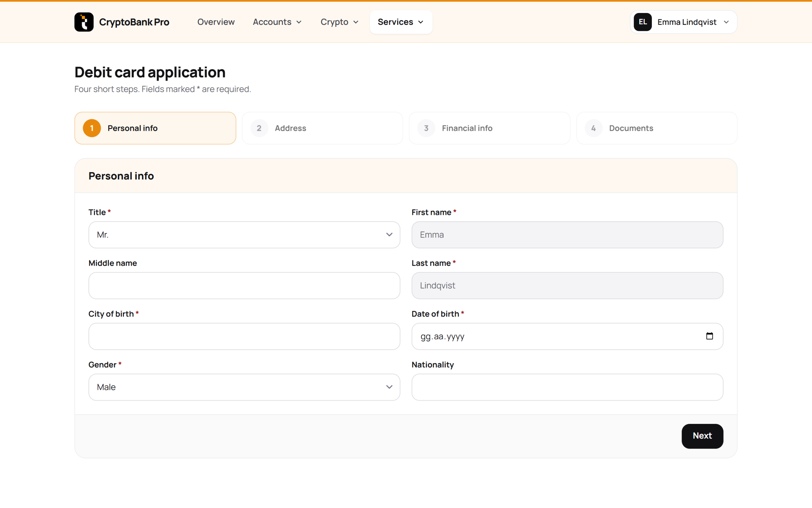Click into the City of birth field
The image size is (812, 508).
(244, 336)
